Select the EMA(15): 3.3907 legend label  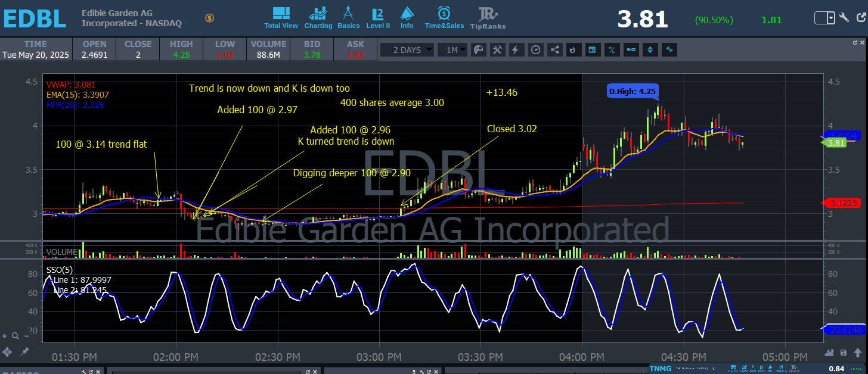point(77,95)
